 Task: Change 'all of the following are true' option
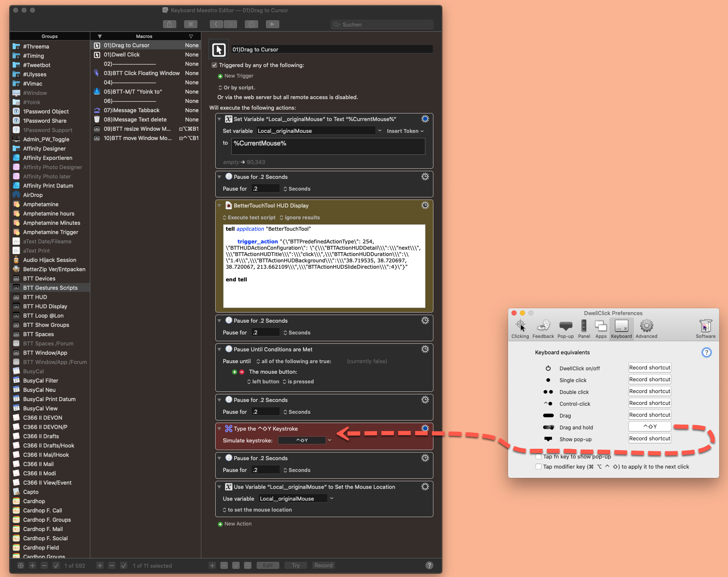(294, 361)
